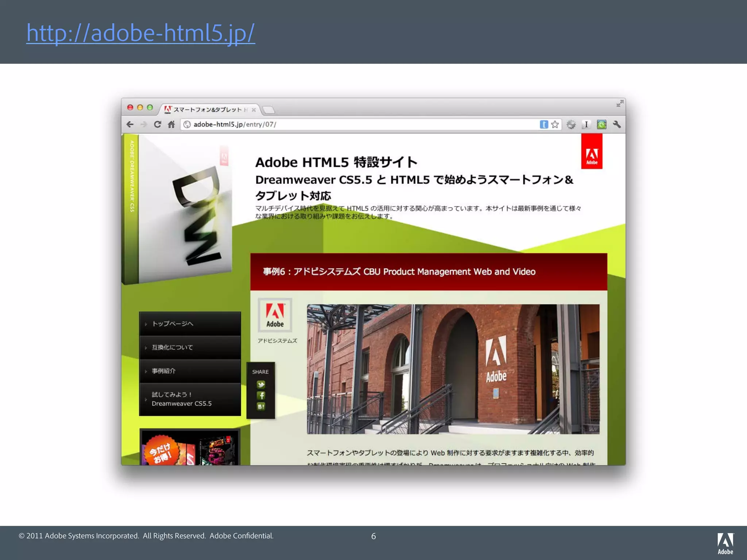The height and width of the screenshot is (560, 747).
Task: Click the red Adobe logo badge
Action: click(x=592, y=151)
